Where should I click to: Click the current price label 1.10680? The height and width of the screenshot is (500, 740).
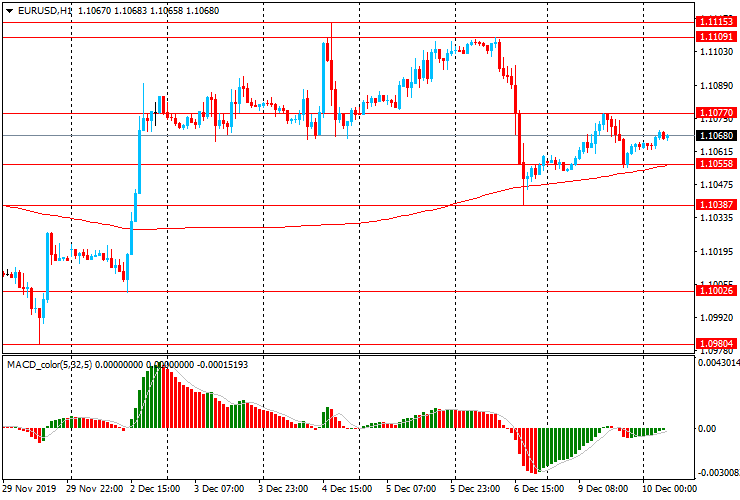click(716, 136)
